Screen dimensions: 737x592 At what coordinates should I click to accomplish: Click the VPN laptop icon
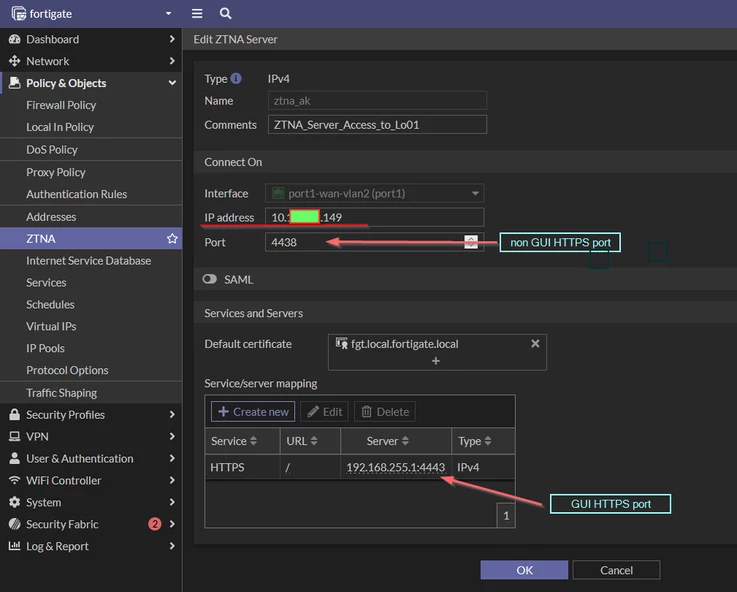15,436
